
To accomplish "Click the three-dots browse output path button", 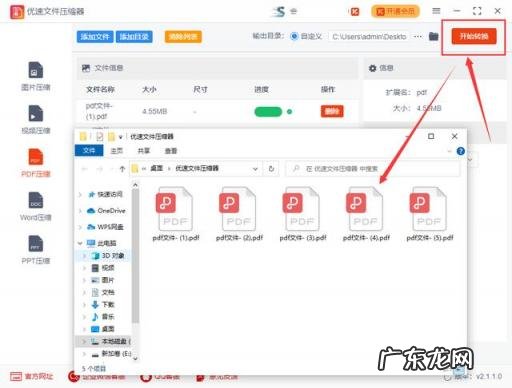I will pos(418,36).
